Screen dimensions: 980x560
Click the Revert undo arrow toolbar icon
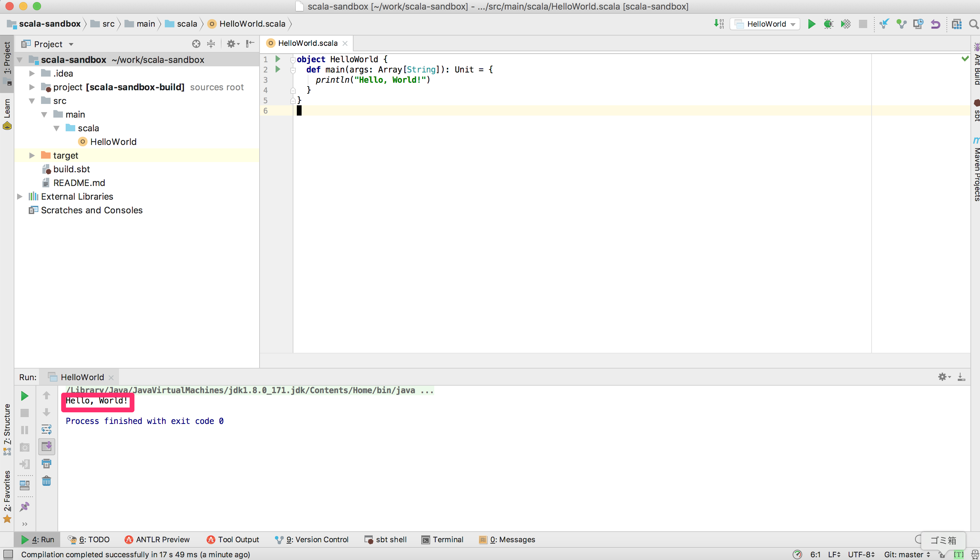click(936, 24)
